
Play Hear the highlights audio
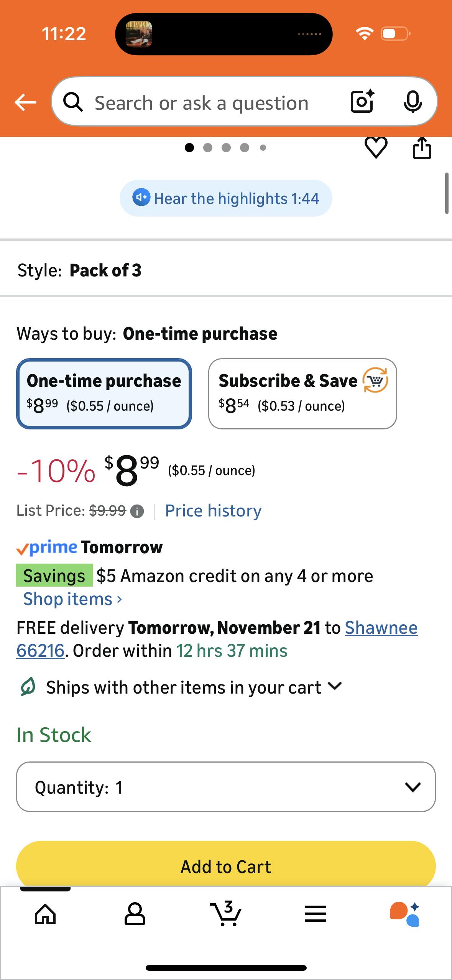tap(225, 198)
